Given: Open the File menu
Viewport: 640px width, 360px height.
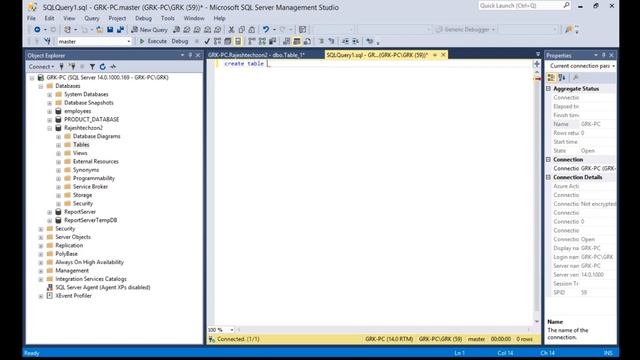Looking at the screenshot, I should point(31,18).
